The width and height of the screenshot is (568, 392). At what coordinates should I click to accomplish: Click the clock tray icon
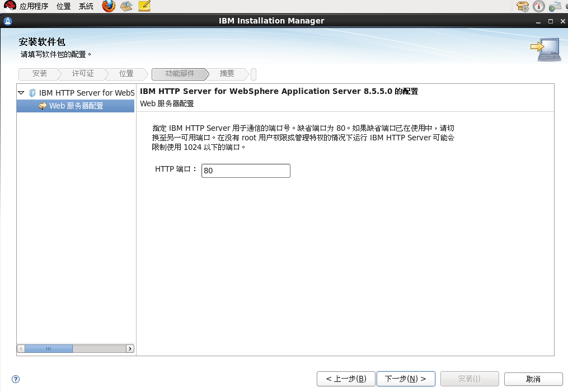point(539,6)
